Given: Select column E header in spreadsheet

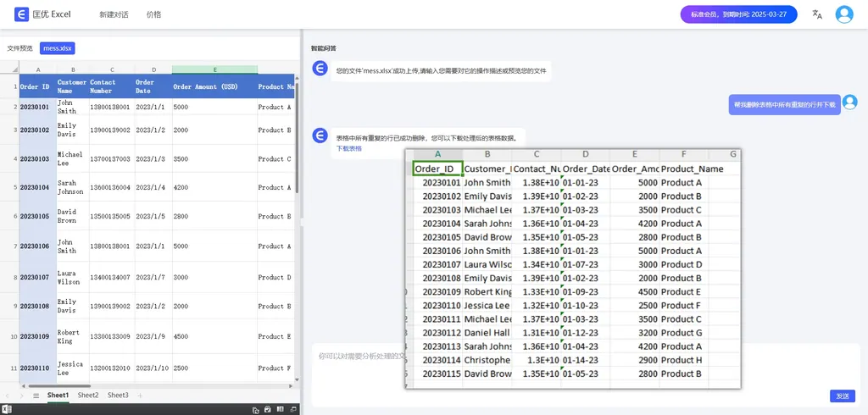Looking at the screenshot, I should pos(214,69).
